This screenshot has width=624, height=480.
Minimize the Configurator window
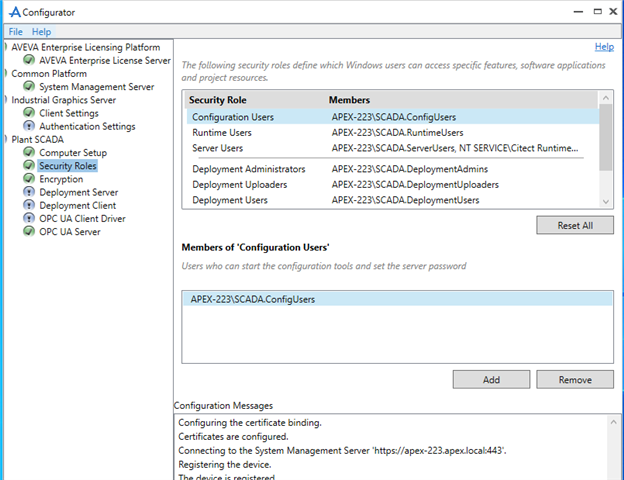click(578, 12)
